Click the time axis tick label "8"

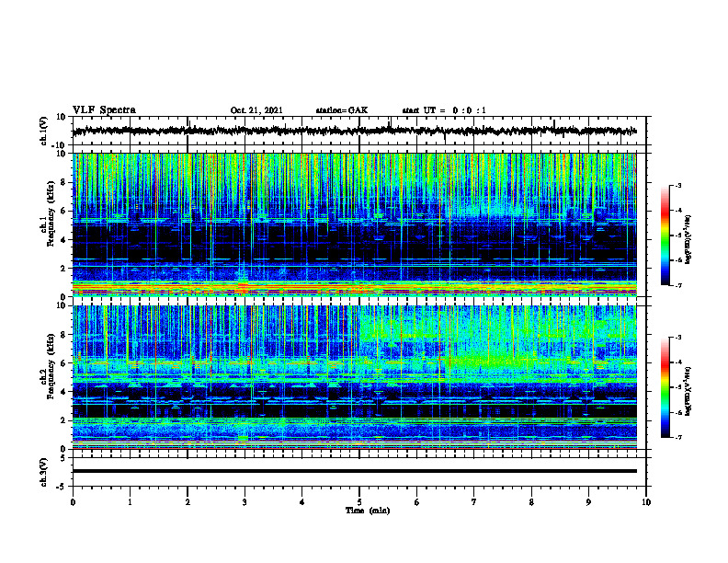click(531, 502)
